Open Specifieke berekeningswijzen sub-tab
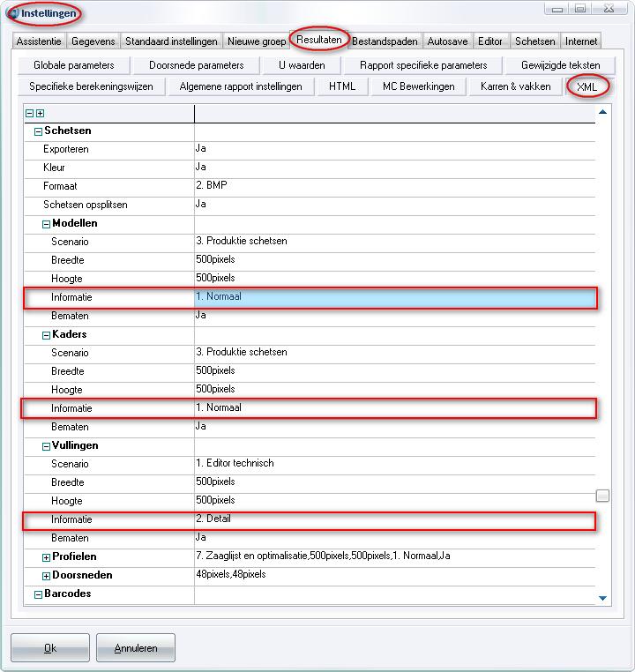This screenshot has height=672, width=635. pyautogui.click(x=91, y=86)
